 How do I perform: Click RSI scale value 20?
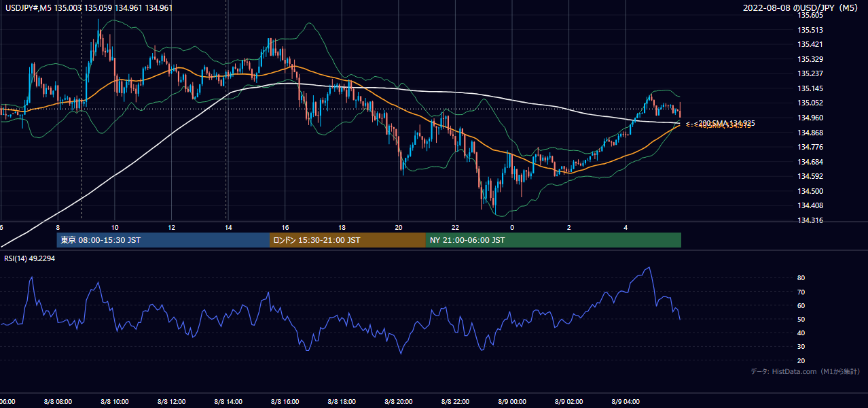pos(801,360)
